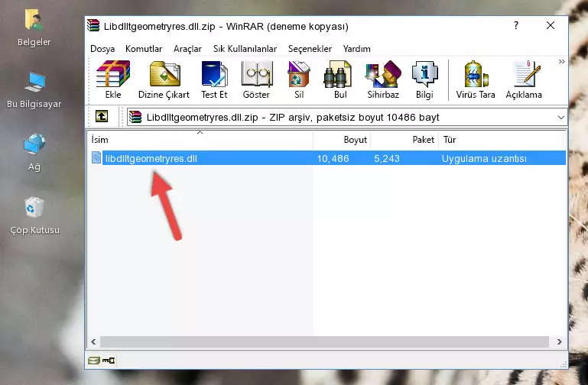Click Dizine Çıkart extract icon
The height and width of the screenshot is (385, 588).
tap(164, 79)
